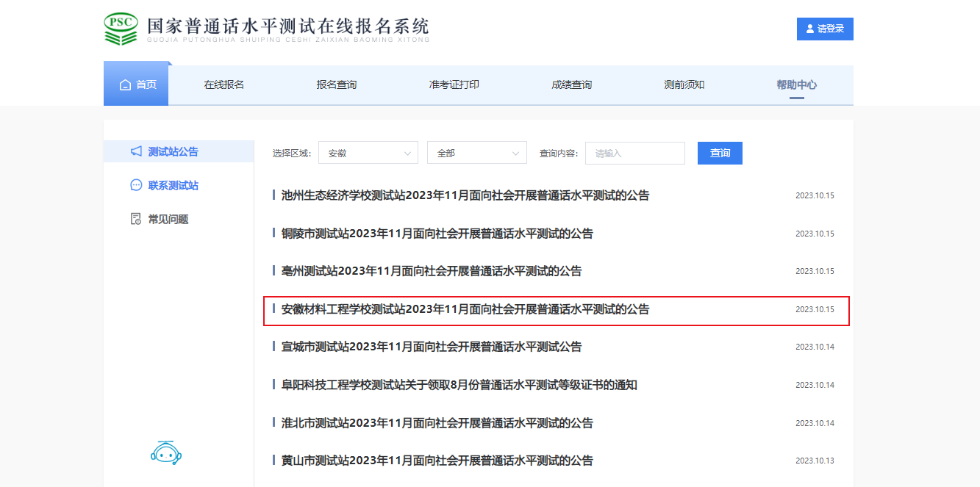Click the robot assistant chat icon
This screenshot has width=980, height=487.
pos(165,452)
